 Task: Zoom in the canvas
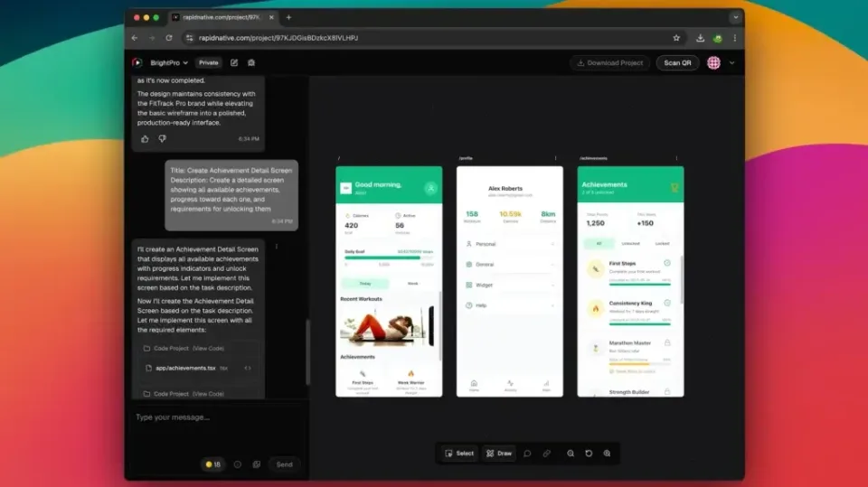[x=607, y=454]
